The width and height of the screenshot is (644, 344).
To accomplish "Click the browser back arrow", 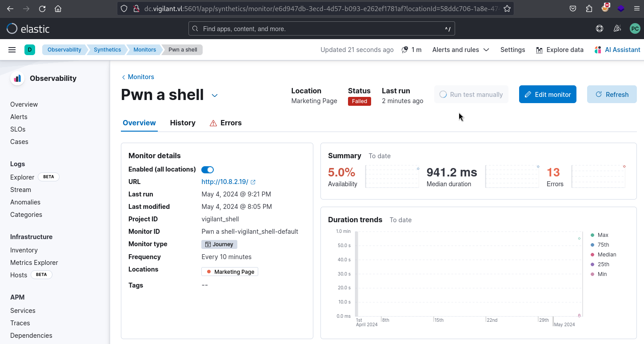I will pos(11,8).
